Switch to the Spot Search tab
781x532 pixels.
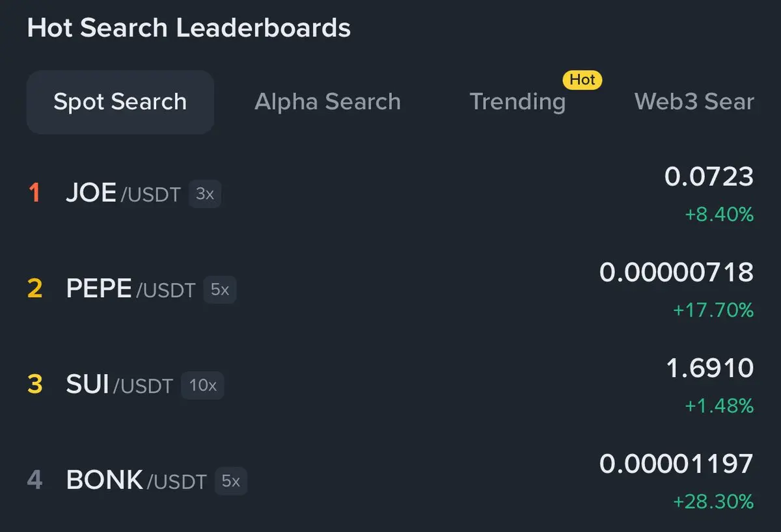tap(120, 102)
